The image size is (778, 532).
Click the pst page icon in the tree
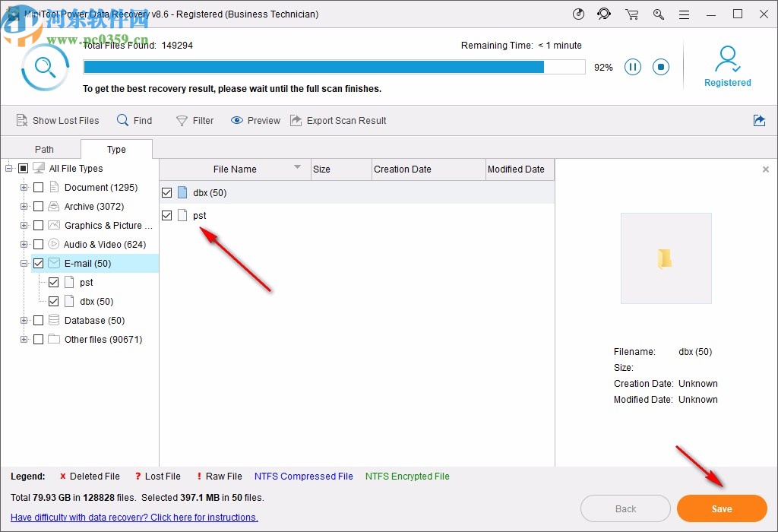click(x=69, y=283)
